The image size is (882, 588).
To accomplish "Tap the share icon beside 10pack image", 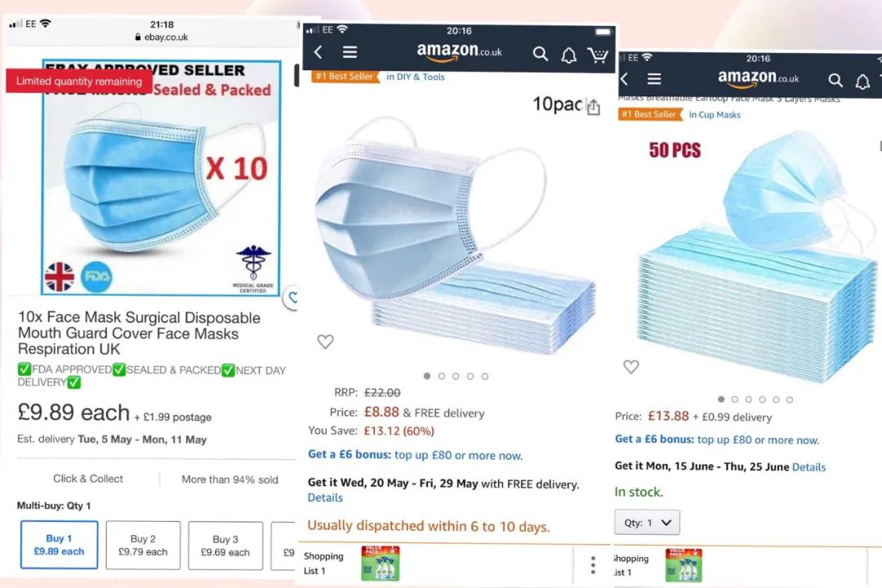I will (x=594, y=107).
